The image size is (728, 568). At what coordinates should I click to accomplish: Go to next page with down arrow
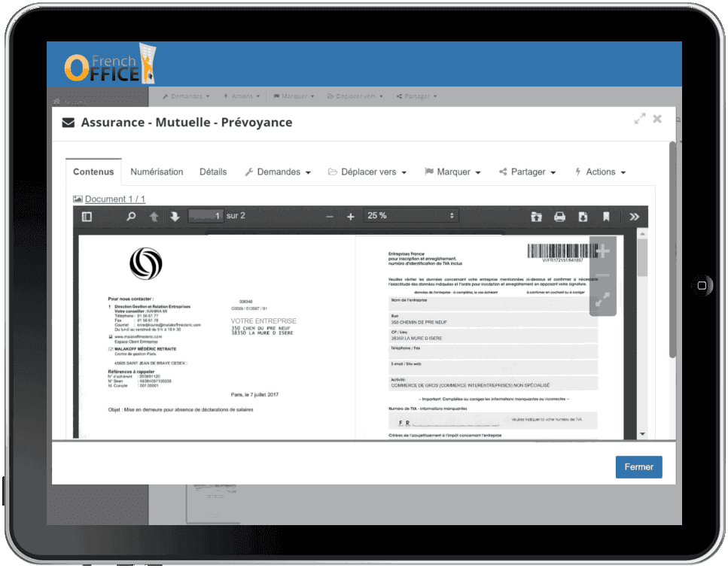pyautogui.click(x=175, y=217)
